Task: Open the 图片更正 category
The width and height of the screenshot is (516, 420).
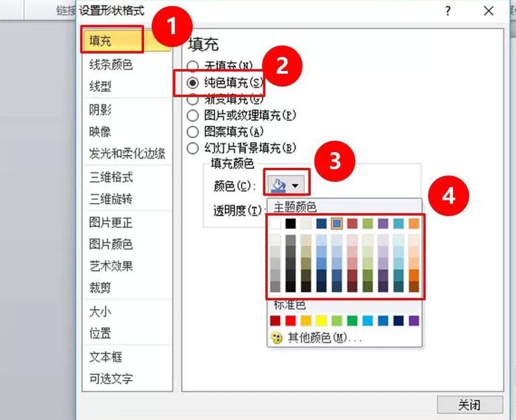Action: tap(111, 222)
